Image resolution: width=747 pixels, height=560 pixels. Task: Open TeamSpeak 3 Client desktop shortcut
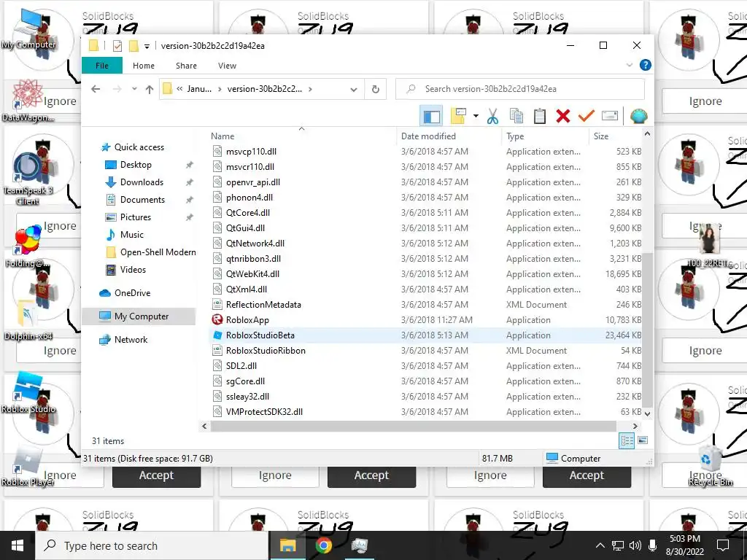pyautogui.click(x=27, y=179)
